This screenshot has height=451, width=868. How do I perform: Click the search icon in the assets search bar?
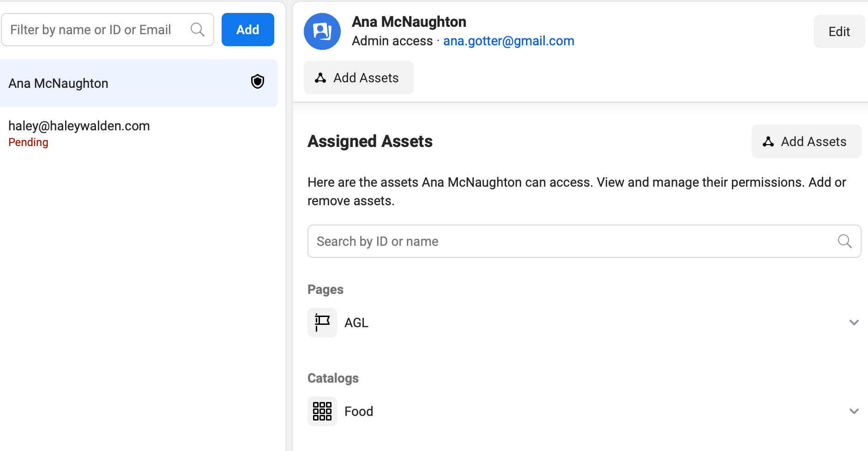[x=845, y=241]
